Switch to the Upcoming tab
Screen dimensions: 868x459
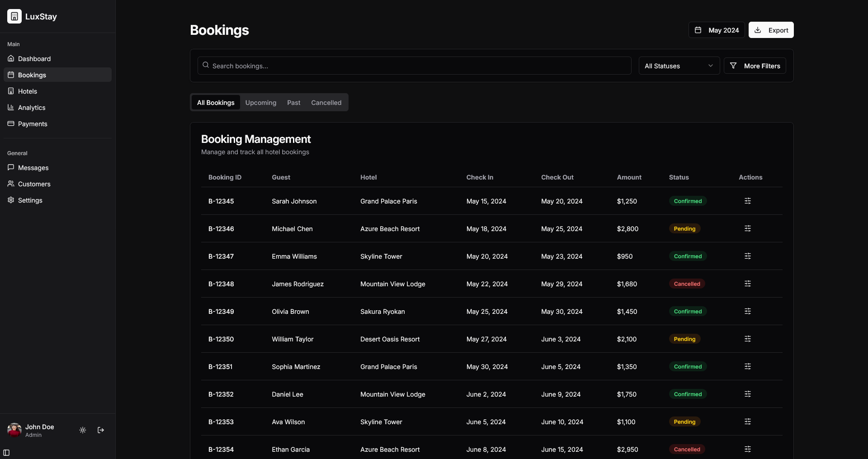tap(261, 102)
